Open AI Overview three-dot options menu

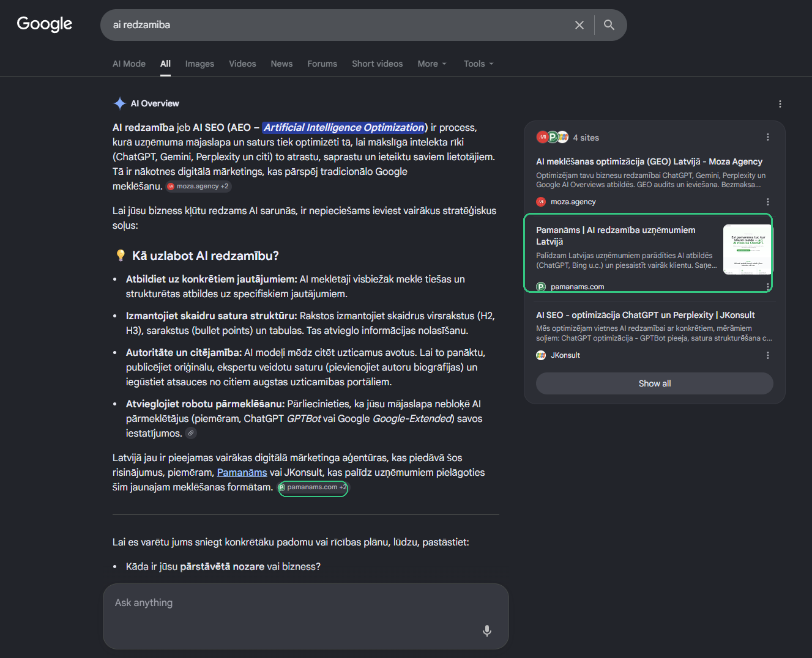780,104
